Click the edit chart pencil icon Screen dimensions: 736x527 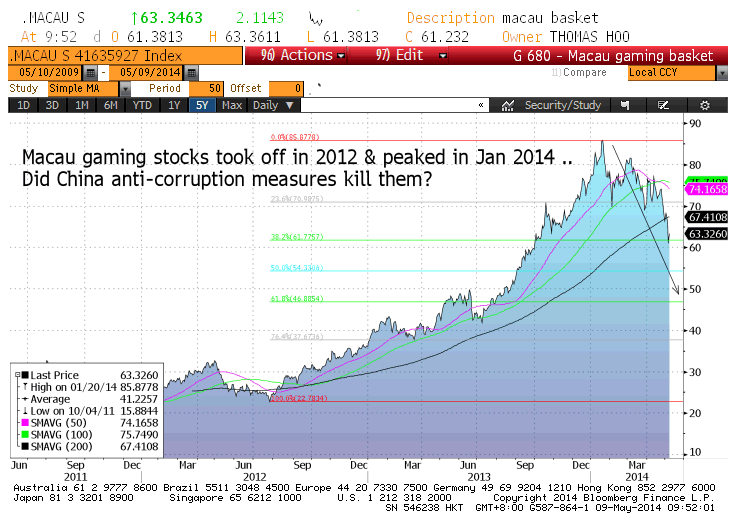[665, 104]
